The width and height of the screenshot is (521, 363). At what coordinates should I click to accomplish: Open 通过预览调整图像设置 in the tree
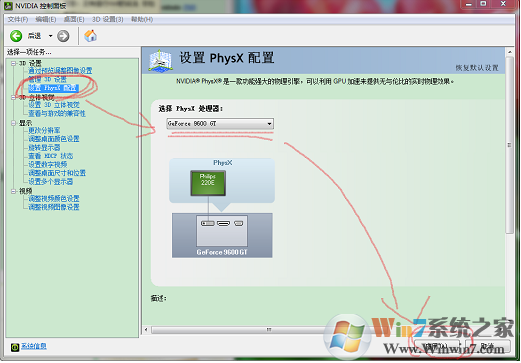click(x=60, y=71)
